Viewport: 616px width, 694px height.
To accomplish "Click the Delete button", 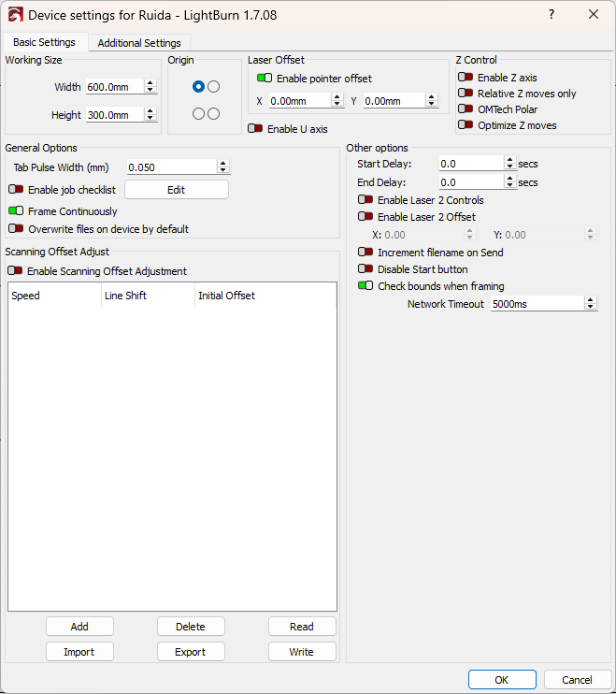I will (x=191, y=627).
